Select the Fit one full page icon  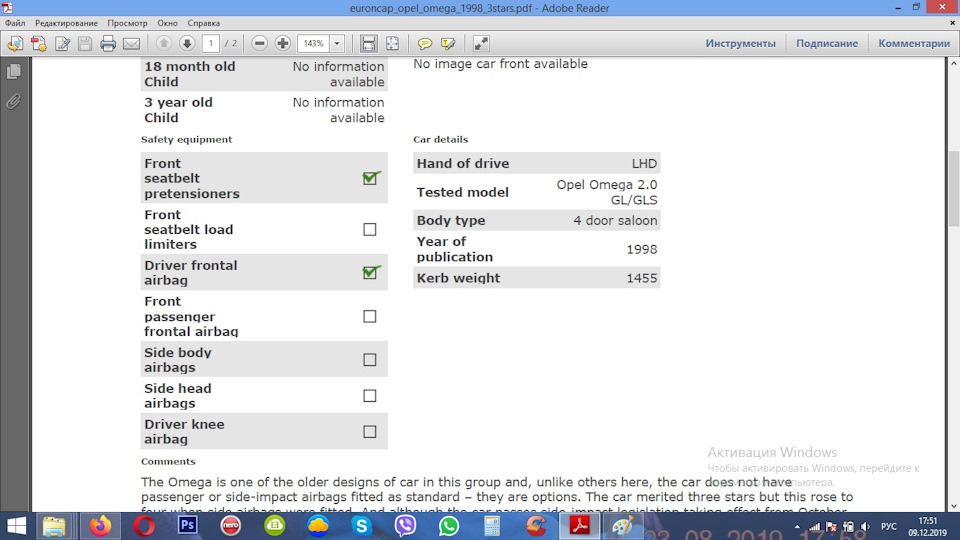pyautogui.click(x=392, y=43)
